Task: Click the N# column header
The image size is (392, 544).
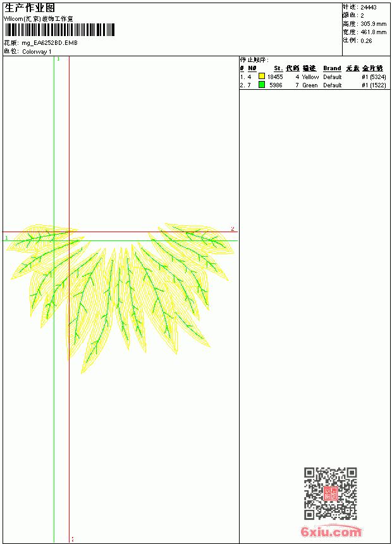Action: (252, 68)
